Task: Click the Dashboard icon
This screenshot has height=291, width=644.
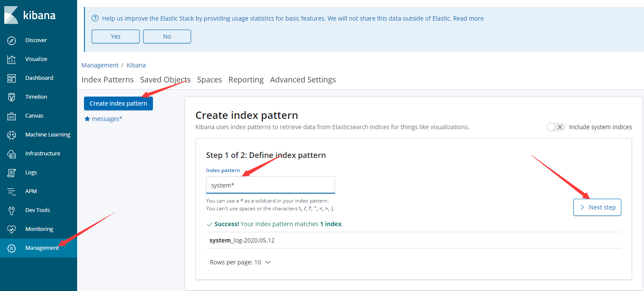Action: coord(12,78)
